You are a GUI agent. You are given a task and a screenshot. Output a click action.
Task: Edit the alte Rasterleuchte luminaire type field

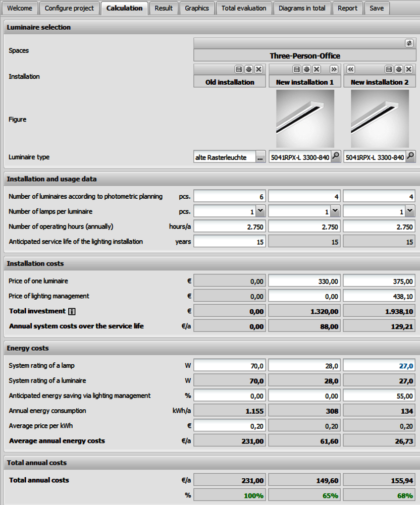pos(225,157)
